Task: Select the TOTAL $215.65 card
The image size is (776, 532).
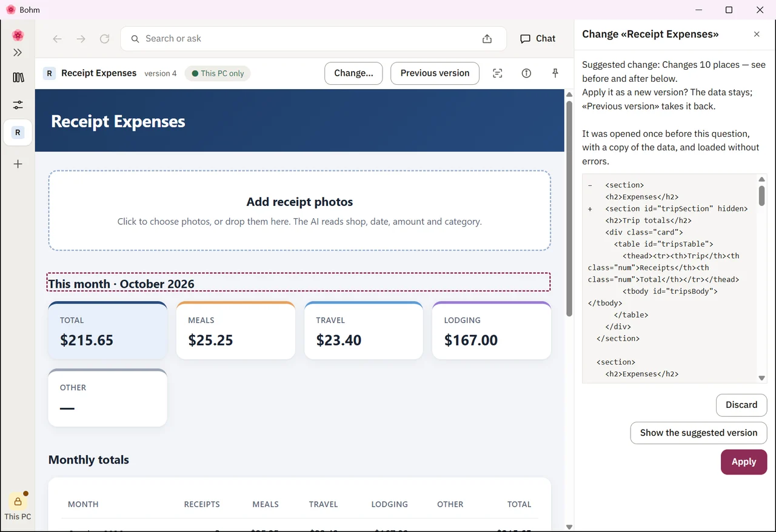Action: coord(108,330)
